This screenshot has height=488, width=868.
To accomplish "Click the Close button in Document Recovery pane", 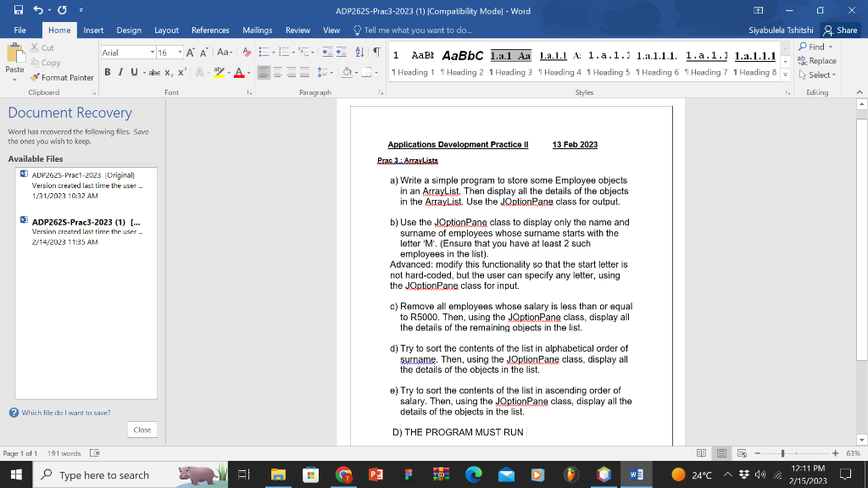I will [142, 430].
